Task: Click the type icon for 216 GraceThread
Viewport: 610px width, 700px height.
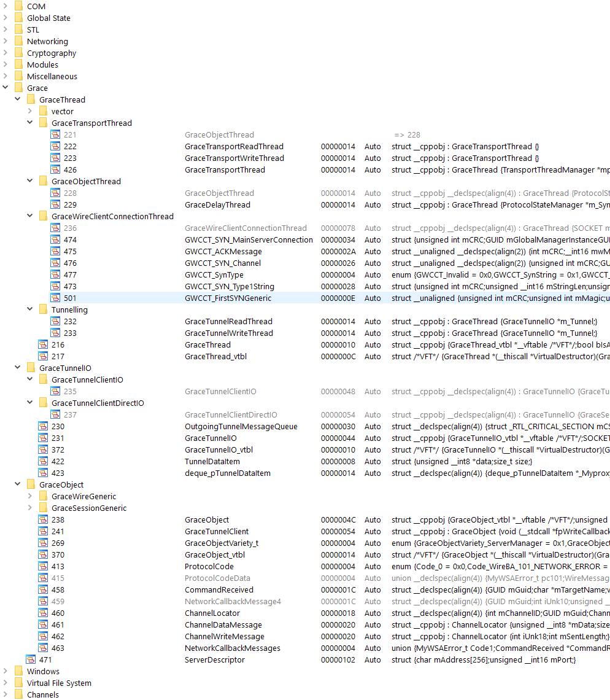Action: pos(43,344)
